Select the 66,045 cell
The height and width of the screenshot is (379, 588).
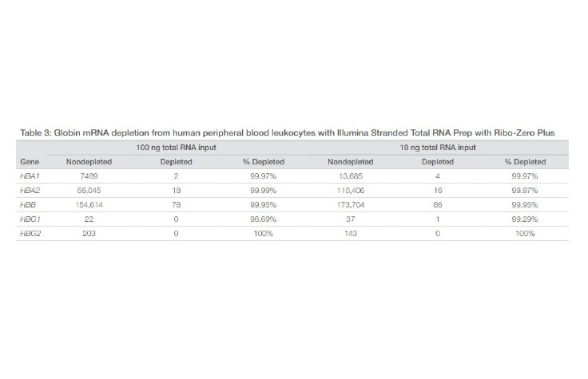pos(89,190)
